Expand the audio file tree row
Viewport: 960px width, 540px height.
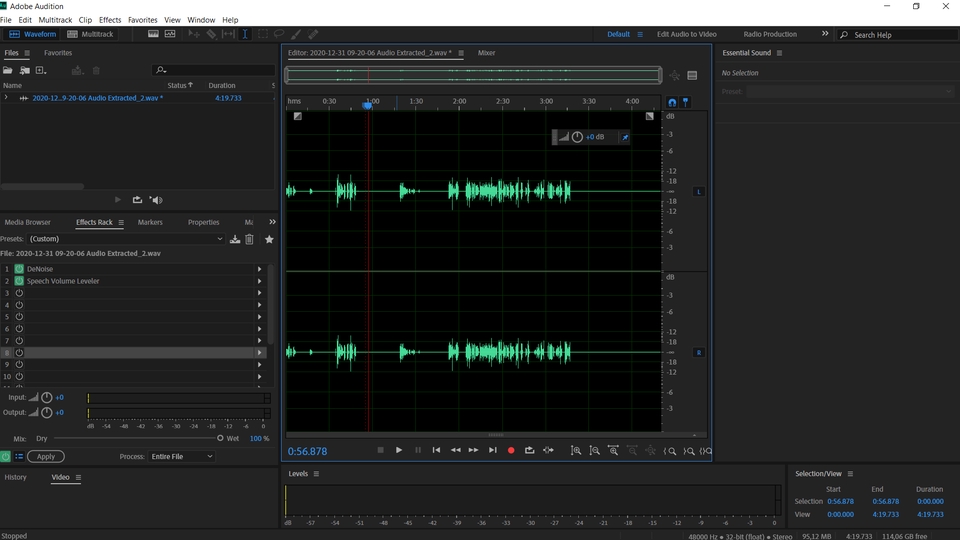pos(6,98)
